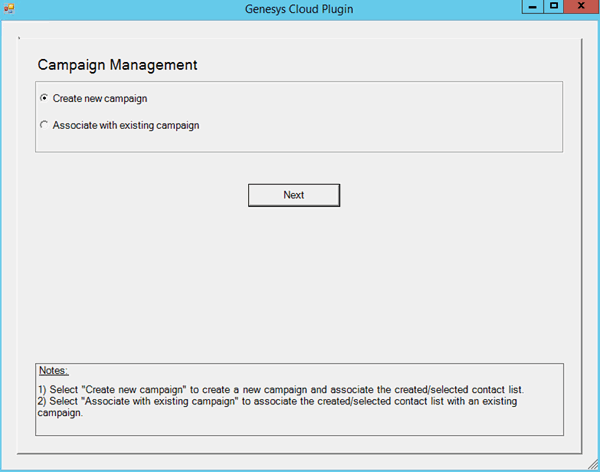Click the "Associate with existing campaign" label text
600x472 pixels.
coord(126,126)
